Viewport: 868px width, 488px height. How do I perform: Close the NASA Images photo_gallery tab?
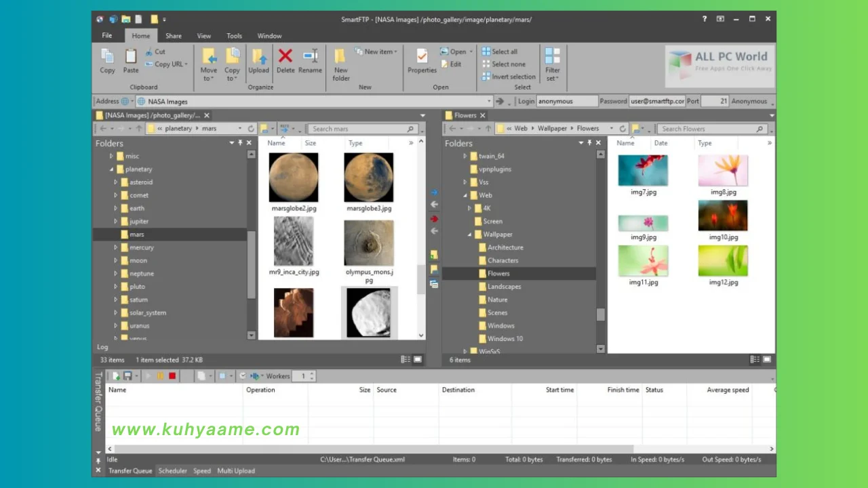pos(207,116)
